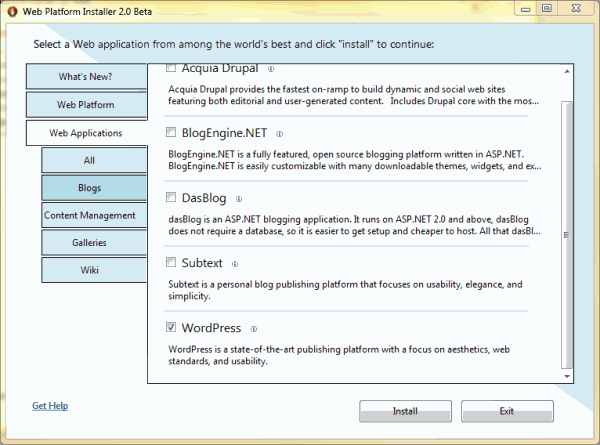Tick the DasBlog checkbox

[x=171, y=197]
